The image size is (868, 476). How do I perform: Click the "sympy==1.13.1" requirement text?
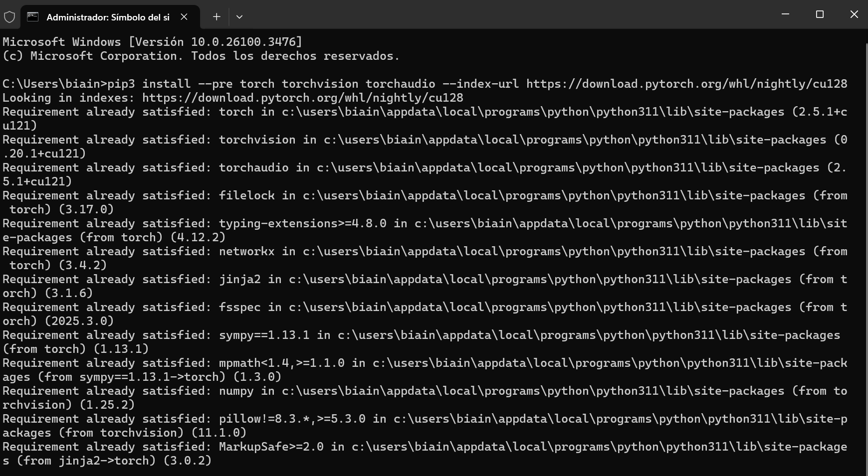coord(264,335)
